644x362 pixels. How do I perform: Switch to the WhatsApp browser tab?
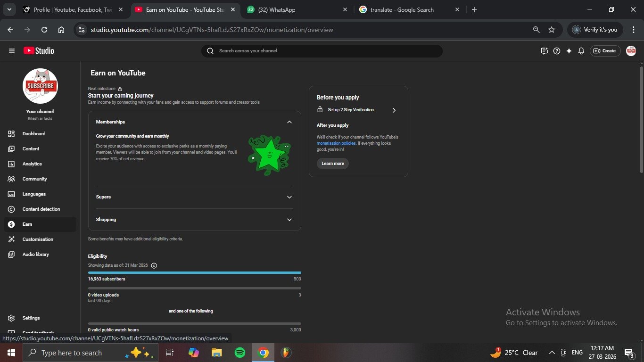296,9
